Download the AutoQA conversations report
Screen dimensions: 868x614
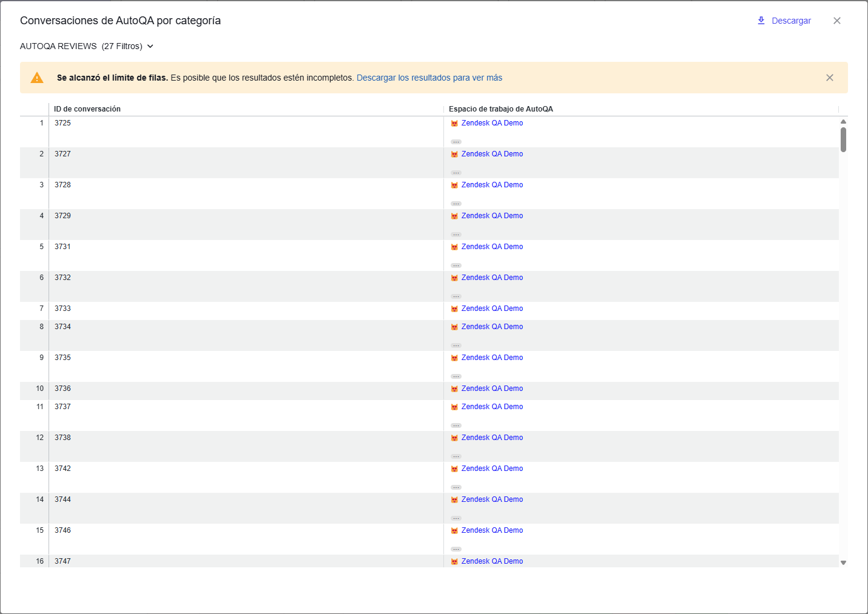pos(784,21)
